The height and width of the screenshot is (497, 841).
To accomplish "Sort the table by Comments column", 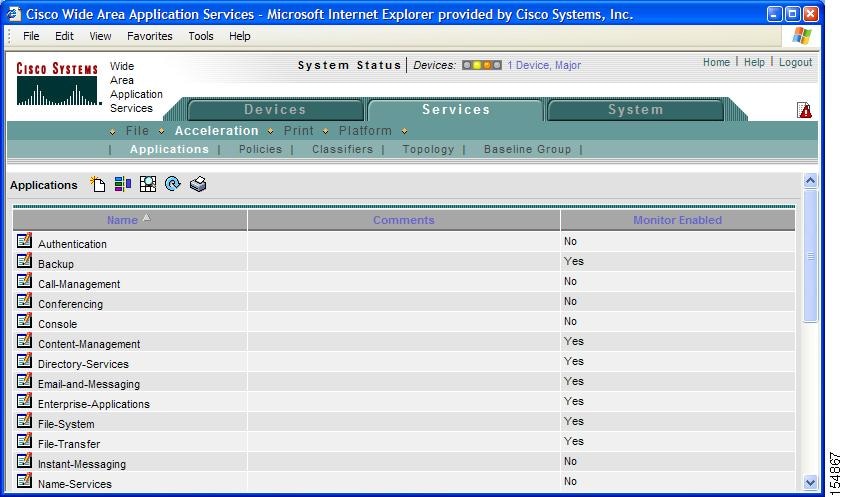I will point(404,220).
